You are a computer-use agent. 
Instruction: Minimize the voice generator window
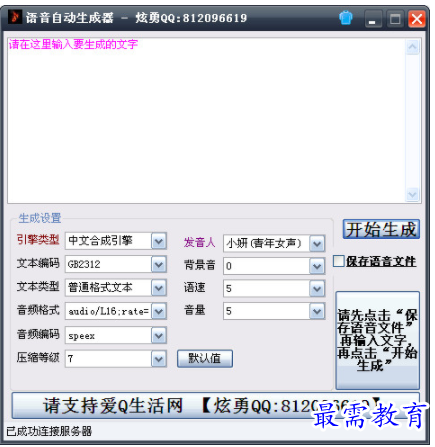click(x=373, y=19)
